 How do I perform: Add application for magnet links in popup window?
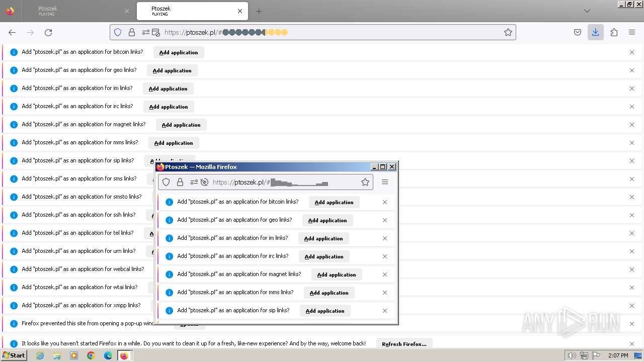coord(337,275)
